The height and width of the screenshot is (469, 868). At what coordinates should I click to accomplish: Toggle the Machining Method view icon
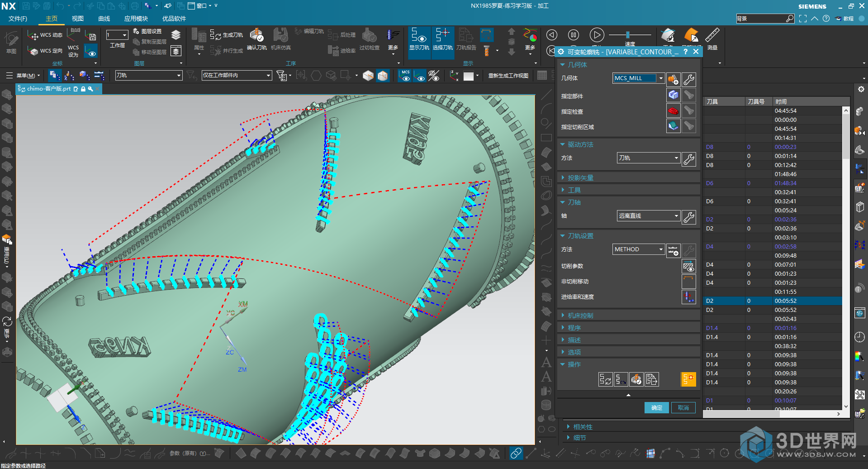click(x=99, y=76)
